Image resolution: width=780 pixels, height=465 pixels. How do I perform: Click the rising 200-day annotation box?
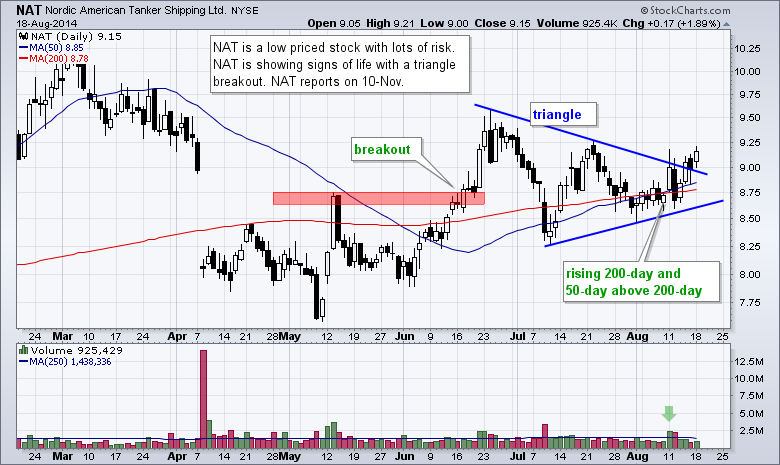pyautogui.click(x=641, y=282)
